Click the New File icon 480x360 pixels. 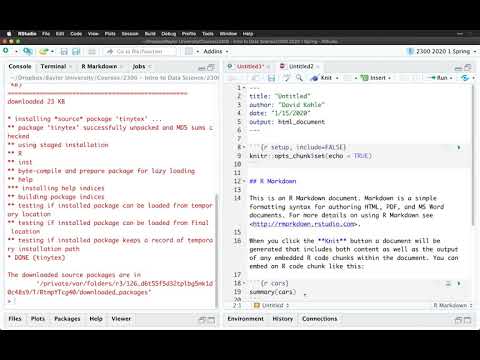pyautogui.click(x=6, y=51)
